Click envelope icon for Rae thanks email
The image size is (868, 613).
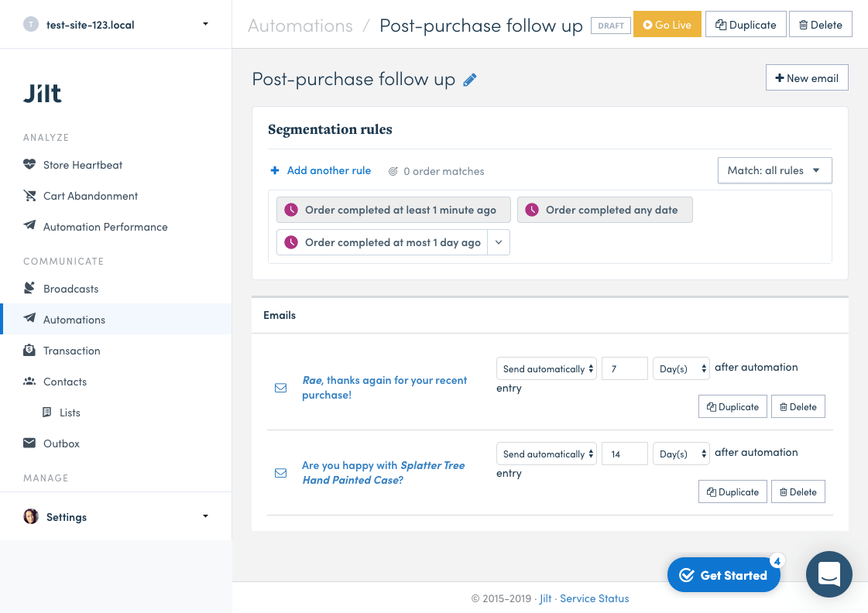click(x=281, y=388)
